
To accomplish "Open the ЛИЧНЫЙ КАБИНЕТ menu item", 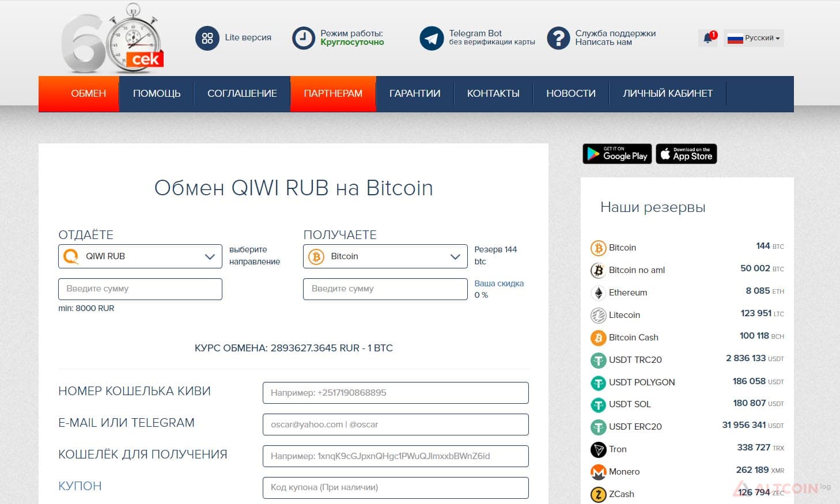I will [668, 93].
